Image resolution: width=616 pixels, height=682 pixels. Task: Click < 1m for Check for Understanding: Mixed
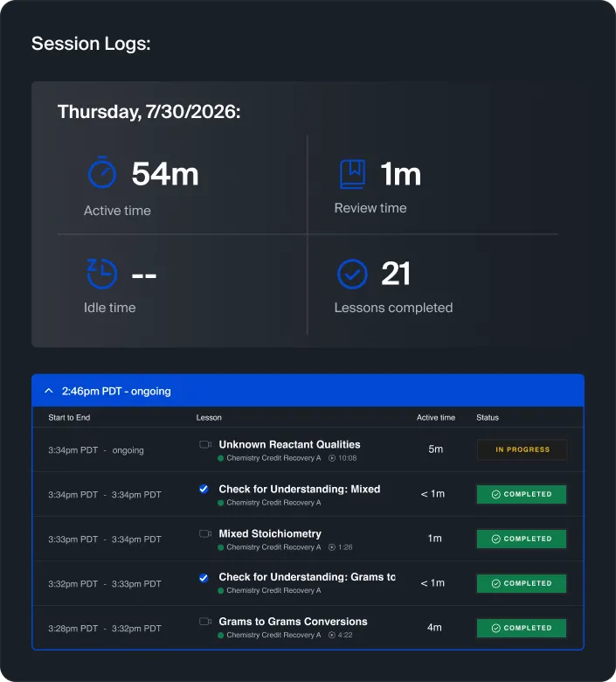tap(433, 494)
